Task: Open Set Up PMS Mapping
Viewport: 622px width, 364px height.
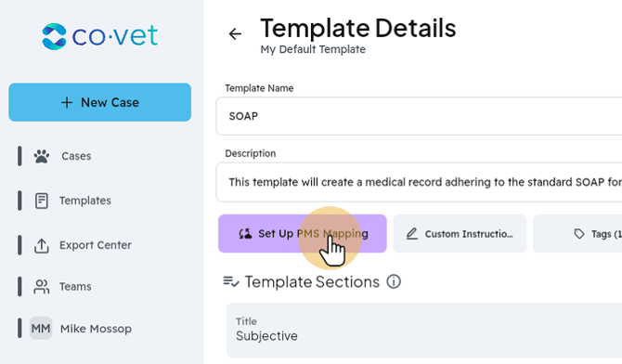Action: point(303,233)
